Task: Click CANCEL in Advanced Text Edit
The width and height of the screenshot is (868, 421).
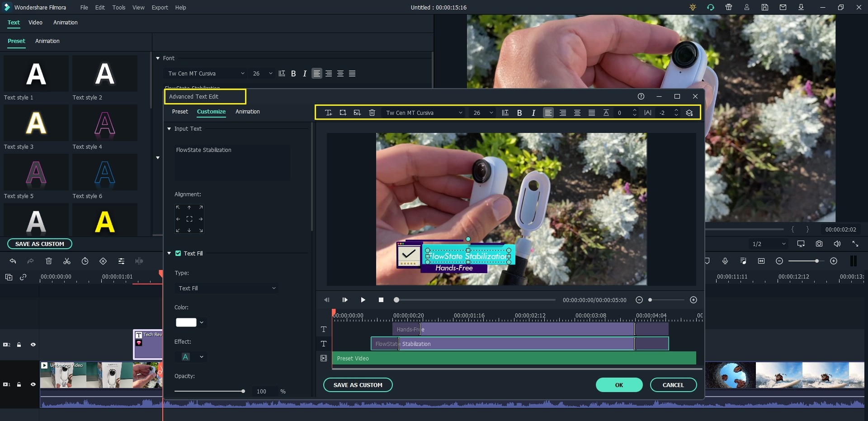Action: pos(673,385)
